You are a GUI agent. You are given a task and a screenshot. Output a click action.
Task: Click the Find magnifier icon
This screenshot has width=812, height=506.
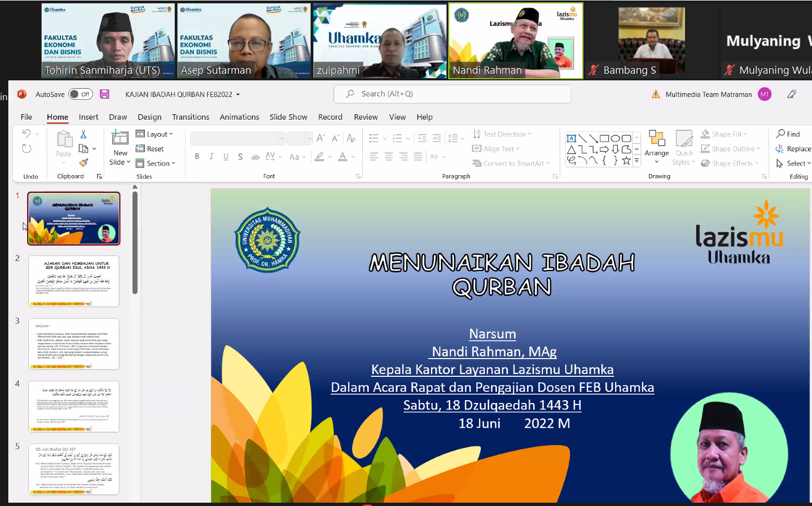tap(781, 134)
